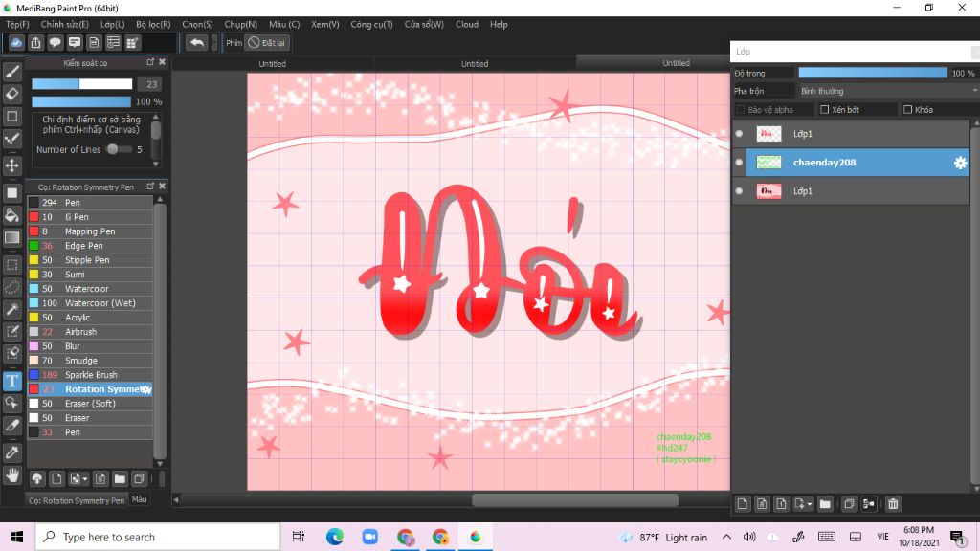Screen dimensions: 980x551
Task: Click the Windows search box
Action: (158, 537)
